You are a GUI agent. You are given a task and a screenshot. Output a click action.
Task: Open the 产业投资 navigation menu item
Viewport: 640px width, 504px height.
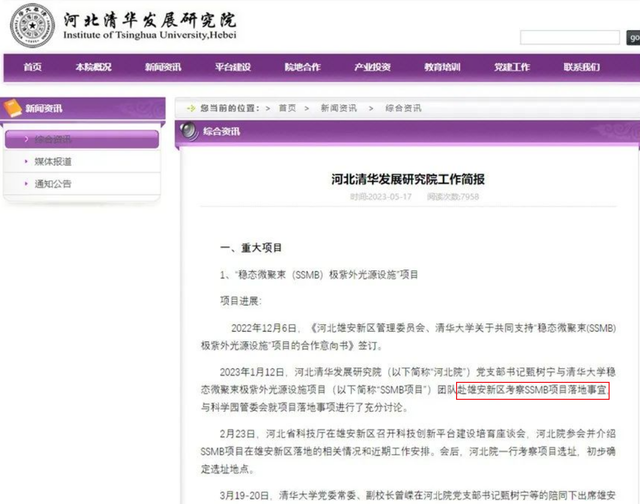[372, 67]
